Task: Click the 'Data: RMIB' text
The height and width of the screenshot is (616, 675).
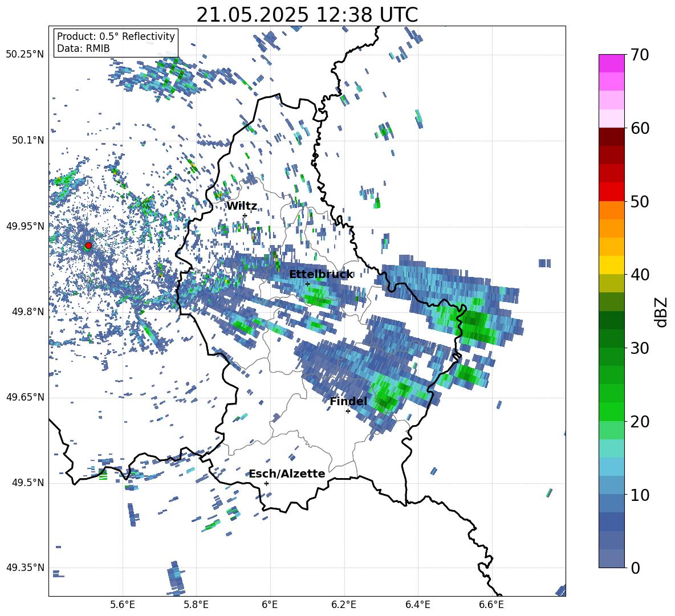Action: coord(83,48)
